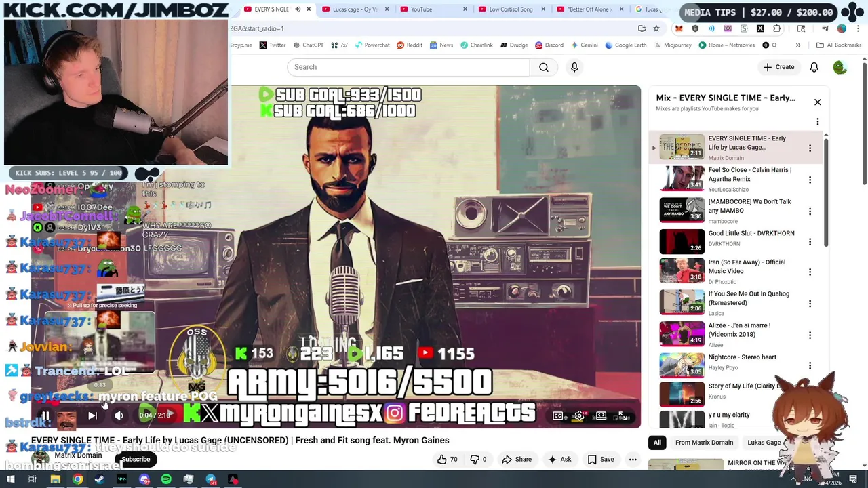Select From Matrix Domain filter chip
The height and width of the screenshot is (488, 868).
pos(704,443)
